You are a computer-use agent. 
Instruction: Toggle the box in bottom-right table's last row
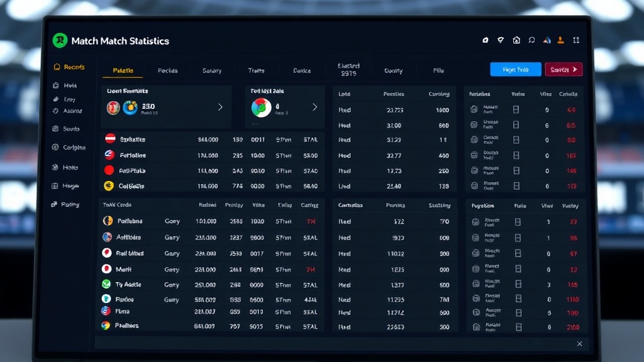518,327
